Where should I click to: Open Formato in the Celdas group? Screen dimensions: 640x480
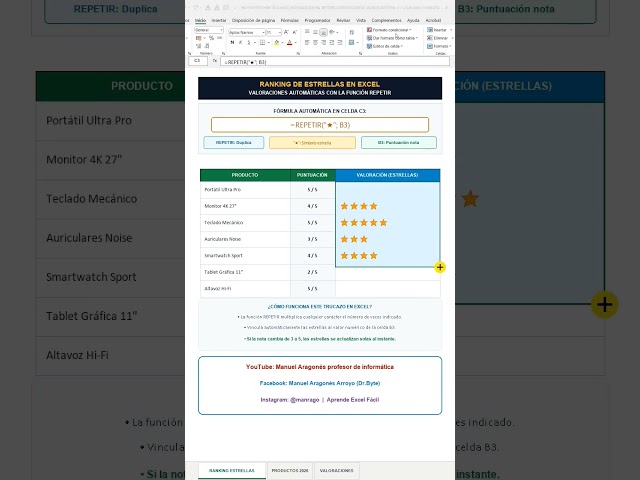point(439,46)
